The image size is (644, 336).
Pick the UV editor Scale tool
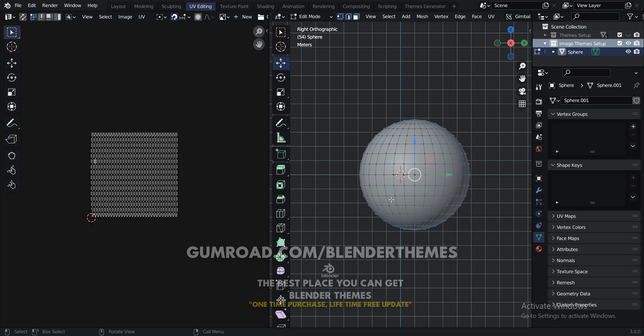12,92
